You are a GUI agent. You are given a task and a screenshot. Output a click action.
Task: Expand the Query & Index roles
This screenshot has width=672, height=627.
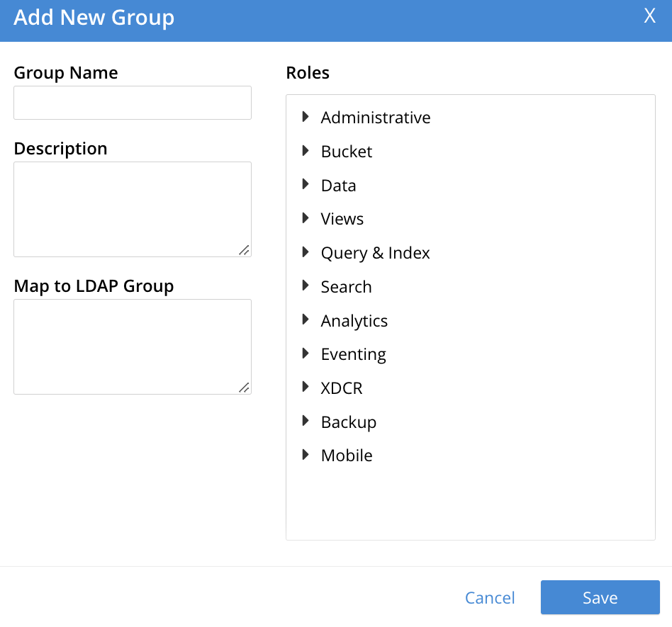306,252
